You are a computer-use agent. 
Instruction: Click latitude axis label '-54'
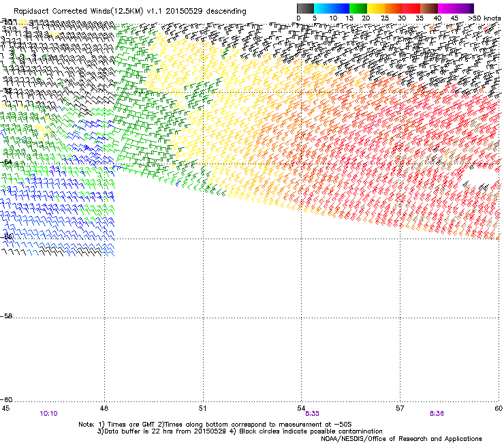6,162
